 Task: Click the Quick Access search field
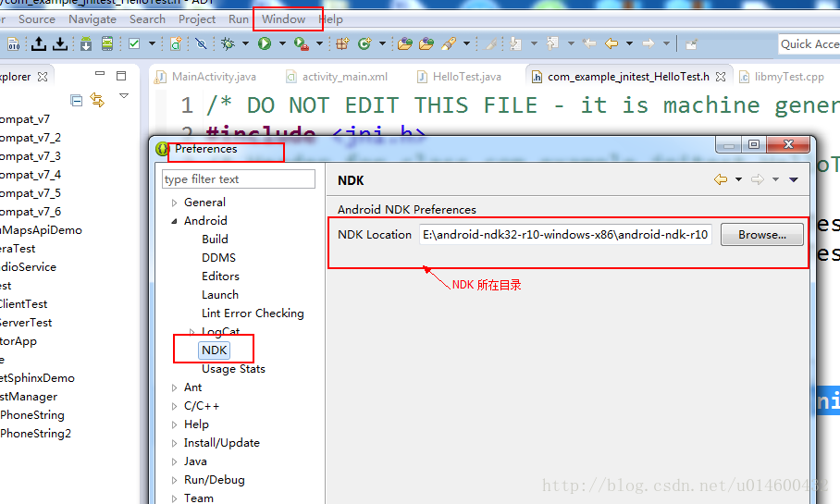tap(809, 43)
